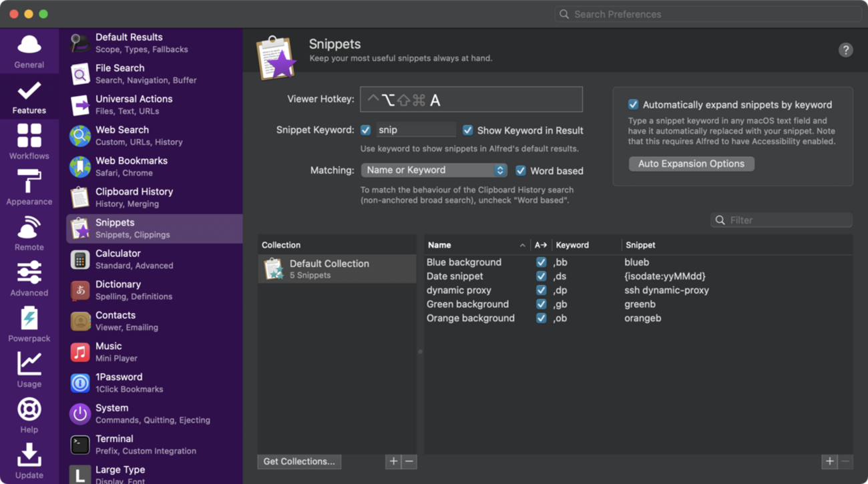Click the remove snippet minus button

click(845, 461)
